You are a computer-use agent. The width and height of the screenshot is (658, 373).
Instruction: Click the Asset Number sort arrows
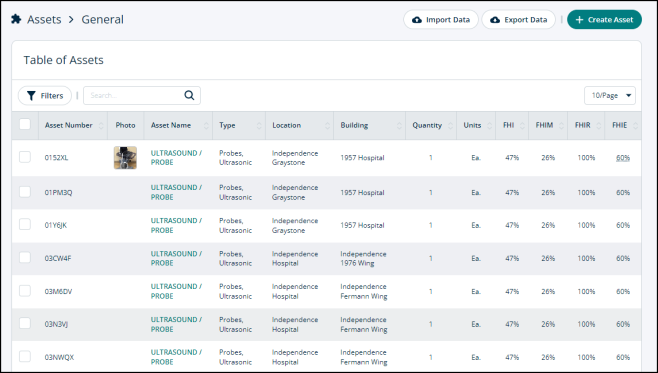(x=101, y=125)
